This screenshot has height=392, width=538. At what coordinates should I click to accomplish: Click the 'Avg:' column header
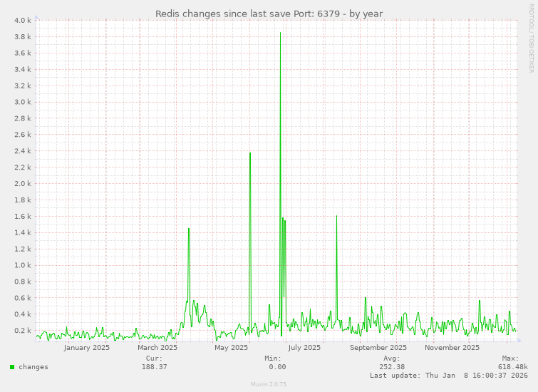(x=392, y=359)
